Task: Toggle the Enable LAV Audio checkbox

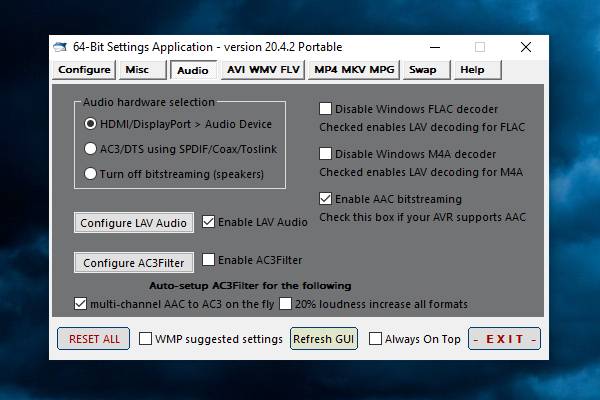Action: [x=209, y=221]
